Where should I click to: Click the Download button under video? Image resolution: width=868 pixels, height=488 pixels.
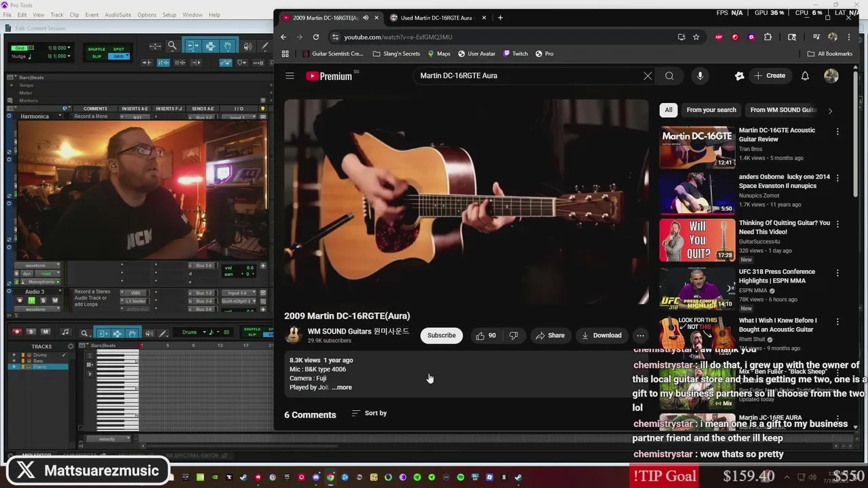[x=601, y=335]
